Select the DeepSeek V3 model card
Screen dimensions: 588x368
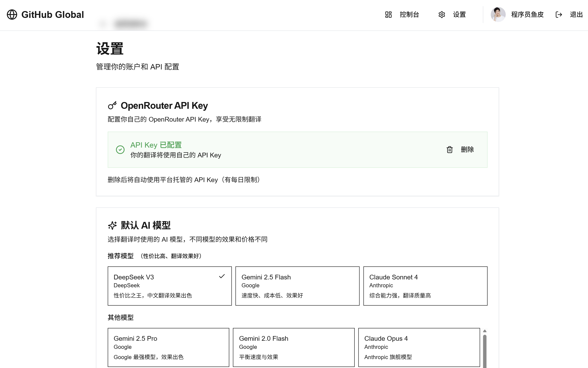point(170,286)
